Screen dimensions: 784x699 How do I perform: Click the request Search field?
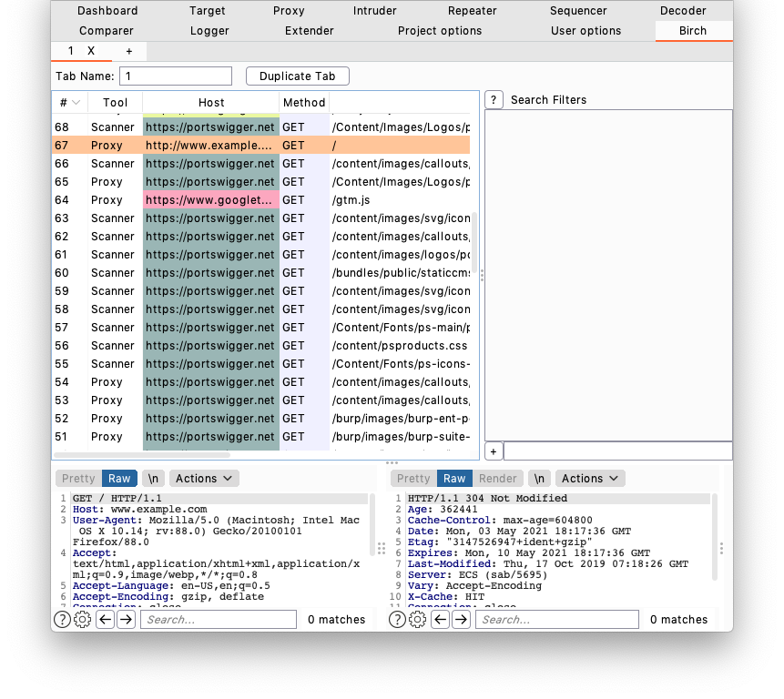[219, 620]
